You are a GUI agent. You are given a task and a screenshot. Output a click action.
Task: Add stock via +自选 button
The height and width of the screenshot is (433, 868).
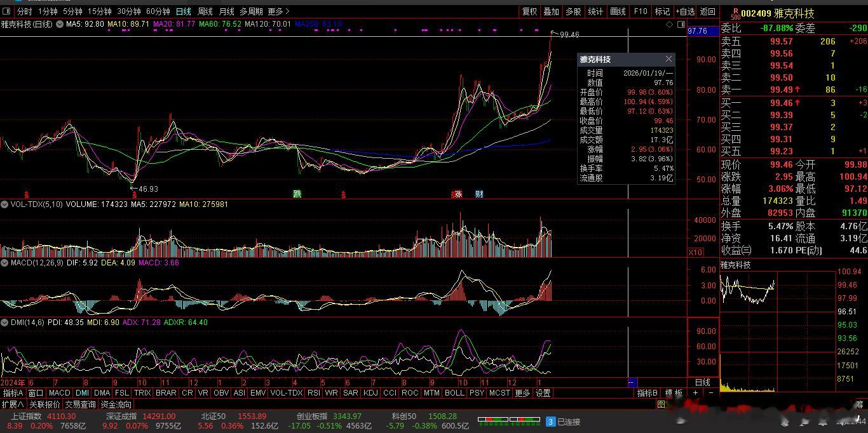tap(685, 11)
